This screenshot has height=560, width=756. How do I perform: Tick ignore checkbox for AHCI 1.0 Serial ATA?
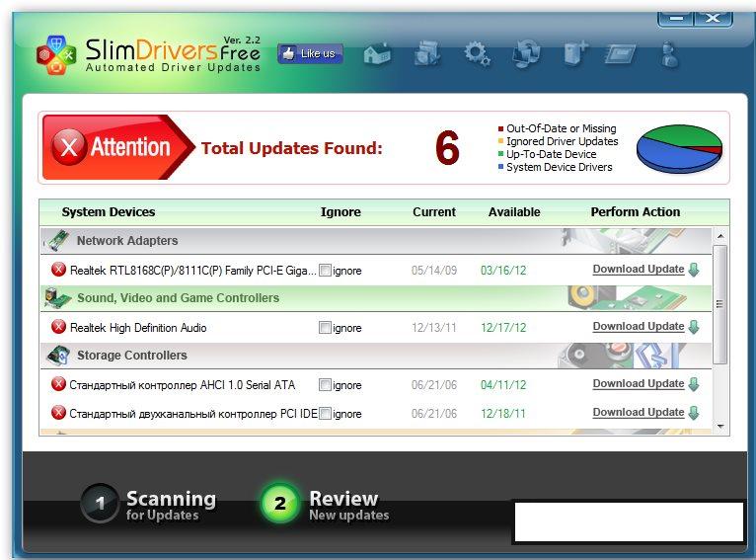(325, 385)
